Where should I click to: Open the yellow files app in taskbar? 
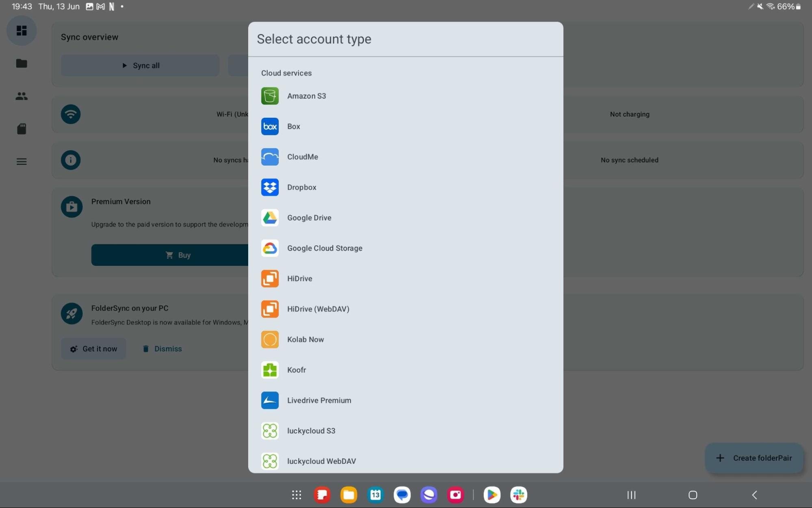tap(349, 495)
